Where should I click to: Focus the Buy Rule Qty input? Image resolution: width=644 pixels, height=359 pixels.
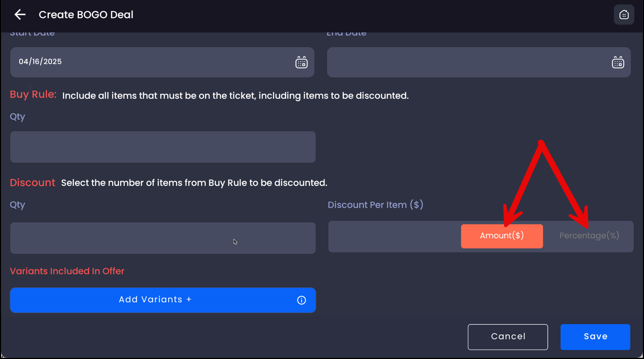pyautogui.click(x=163, y=147)
